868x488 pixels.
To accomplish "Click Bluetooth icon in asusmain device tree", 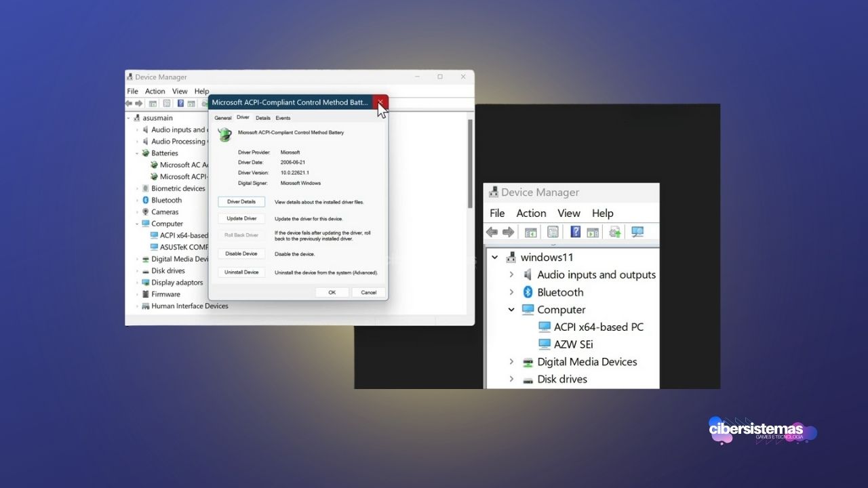I will [x=145, y=200].
